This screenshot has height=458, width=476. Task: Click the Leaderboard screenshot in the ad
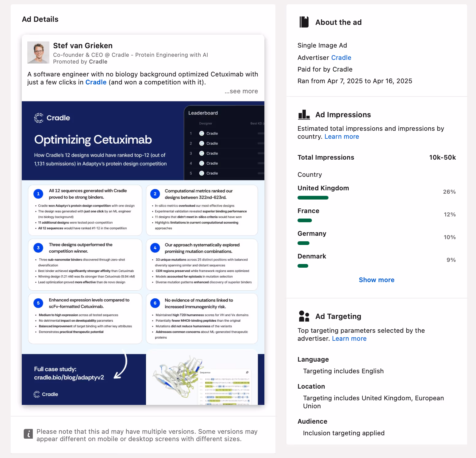(224, 141)
